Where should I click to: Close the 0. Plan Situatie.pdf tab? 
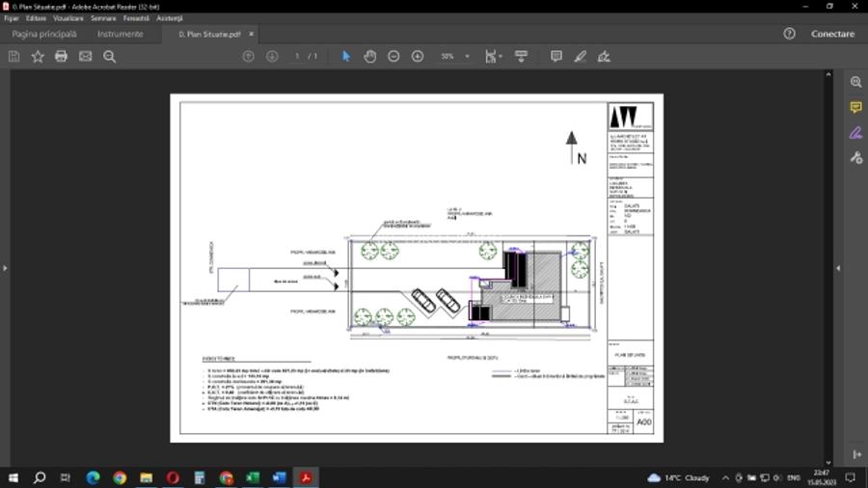pyautogui.click(x=253, y=34)
